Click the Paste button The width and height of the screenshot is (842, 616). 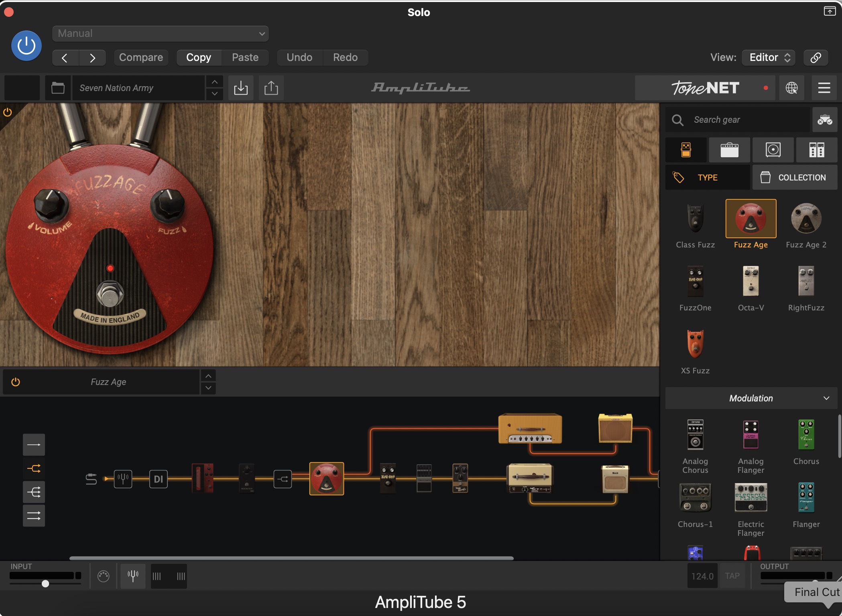coord(245,58)
